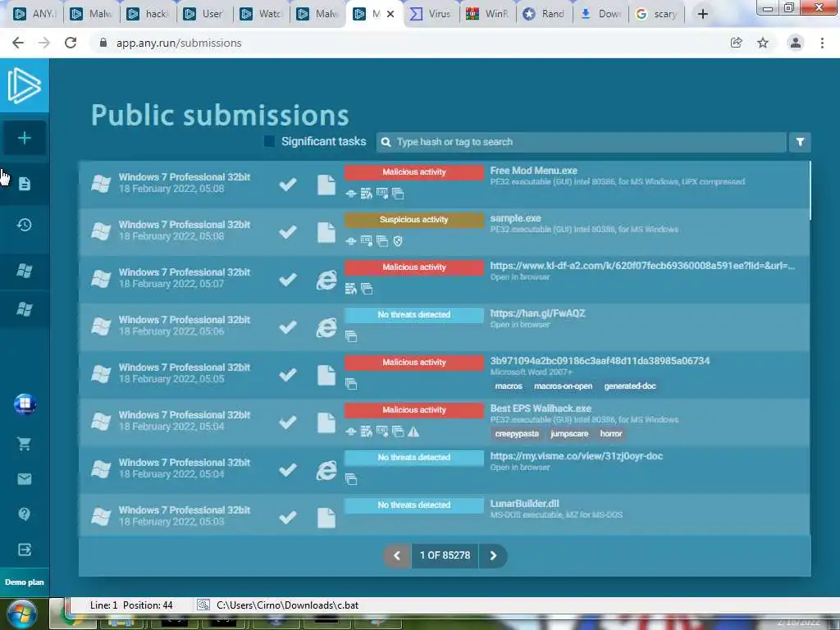Click the ANY.RUN logo in sidebar
840x630 pixels.
(24, 85)
